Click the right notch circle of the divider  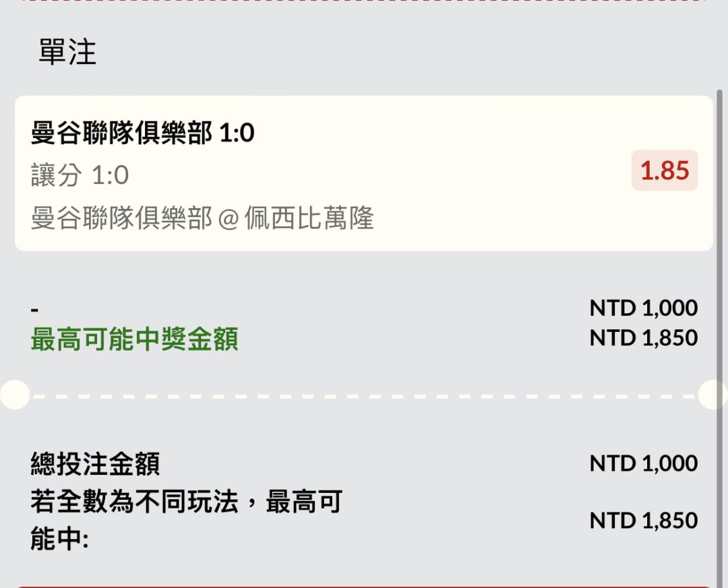(x=713, y=395)
